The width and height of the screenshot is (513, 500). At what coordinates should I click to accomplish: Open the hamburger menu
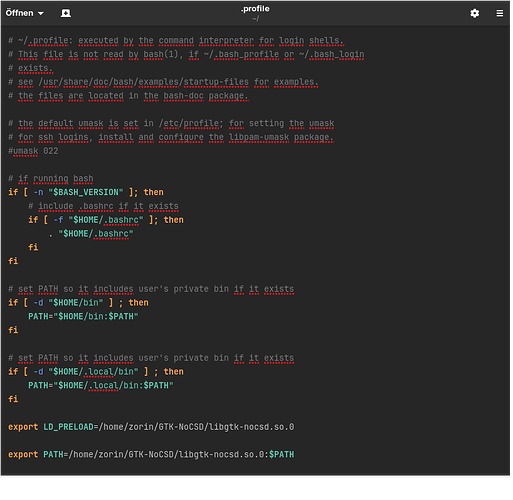coord(499,13)
